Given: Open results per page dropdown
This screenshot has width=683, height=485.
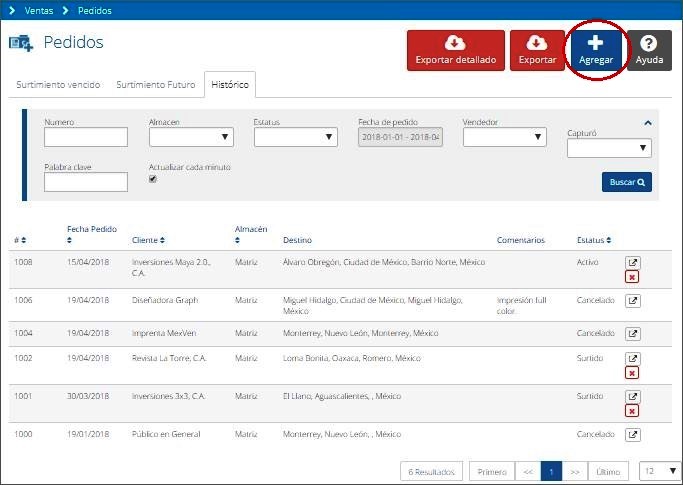Looking at the screenshot, I should [659, 471].
